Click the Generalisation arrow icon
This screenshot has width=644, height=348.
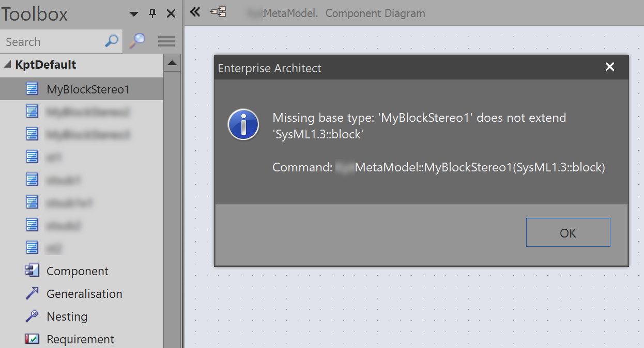32,293
